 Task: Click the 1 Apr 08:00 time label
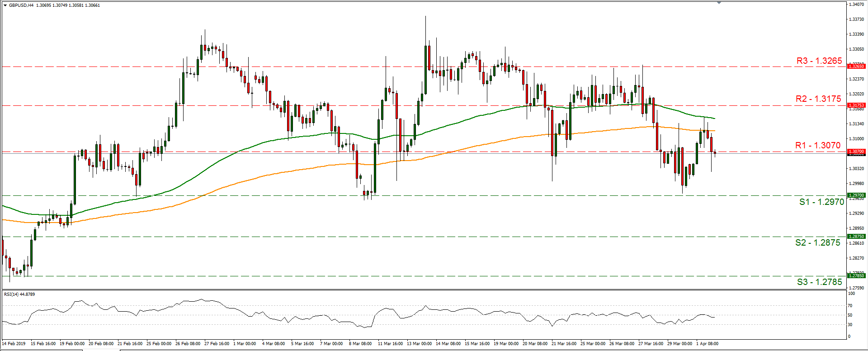coord(707,344)
